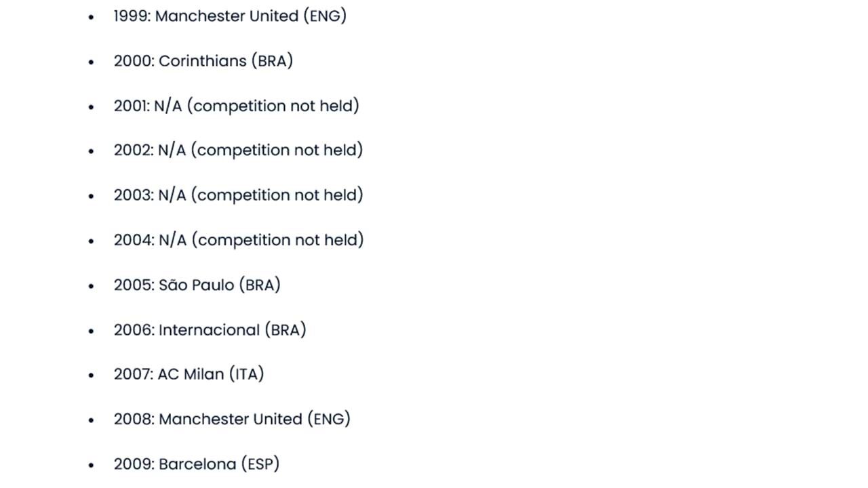This screenshot has height=488, width=868.
Task: Click the bullet point beside 1999
Action: [x=92, y=17]
